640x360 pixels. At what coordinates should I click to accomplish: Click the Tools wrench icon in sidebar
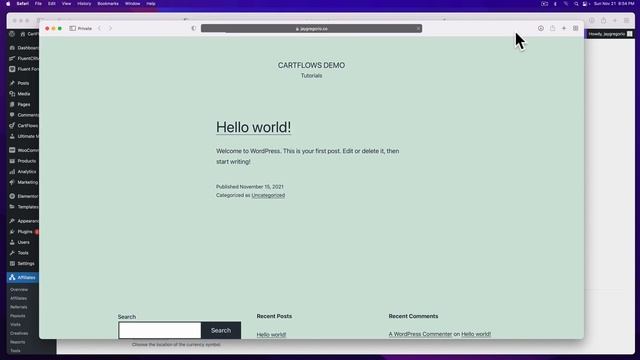tap(12, 253)
